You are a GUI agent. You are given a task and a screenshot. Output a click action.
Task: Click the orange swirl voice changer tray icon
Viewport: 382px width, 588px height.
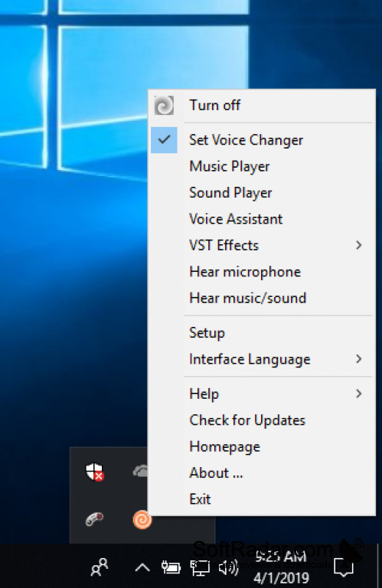142,520
